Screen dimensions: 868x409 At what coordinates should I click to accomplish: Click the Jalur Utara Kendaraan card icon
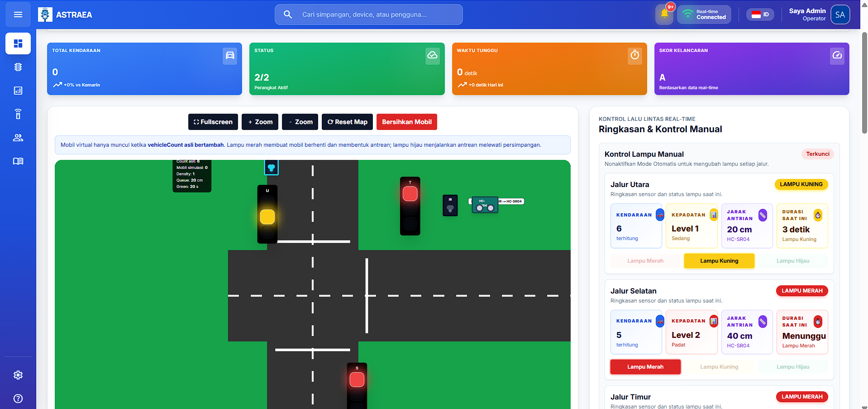[x=660, y=215]
